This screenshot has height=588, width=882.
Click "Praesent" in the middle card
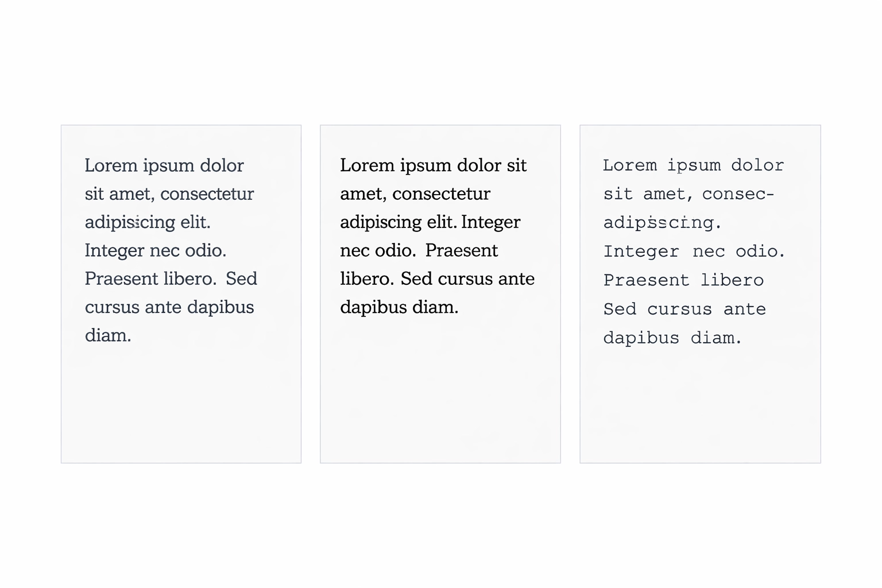coord(462,250)
